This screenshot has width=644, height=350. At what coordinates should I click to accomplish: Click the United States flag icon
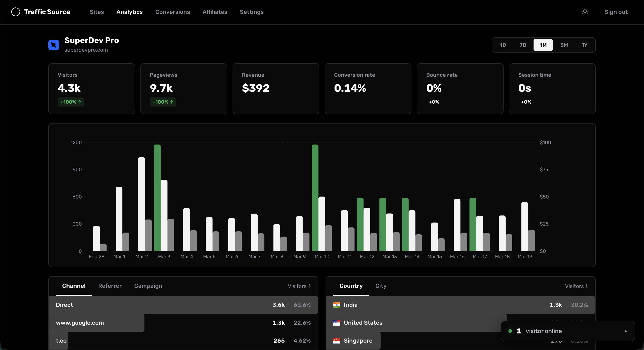(337, 323)
